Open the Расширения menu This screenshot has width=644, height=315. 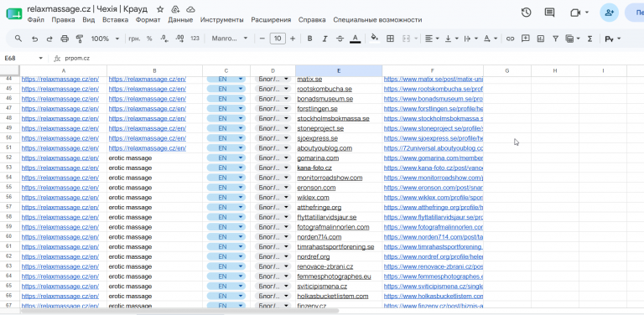(271, 20)
